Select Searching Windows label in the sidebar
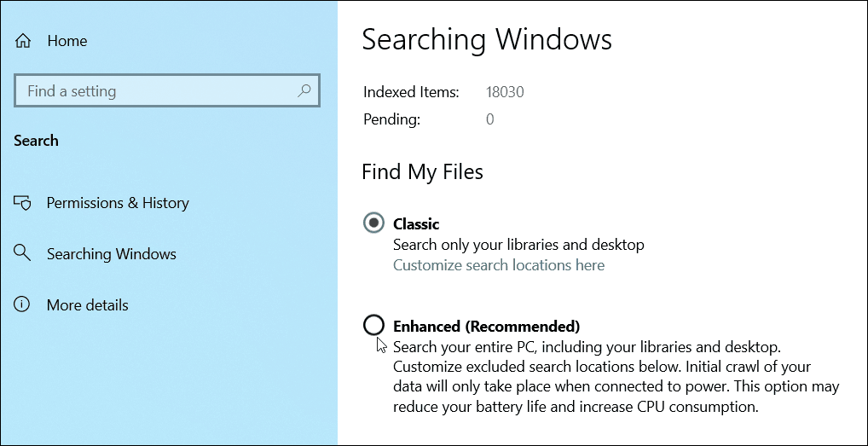 tap(111, 254)
